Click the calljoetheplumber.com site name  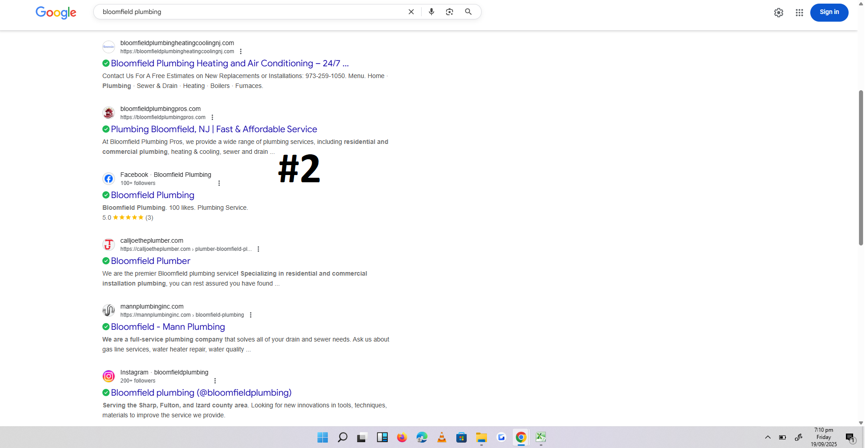(152, 240)
